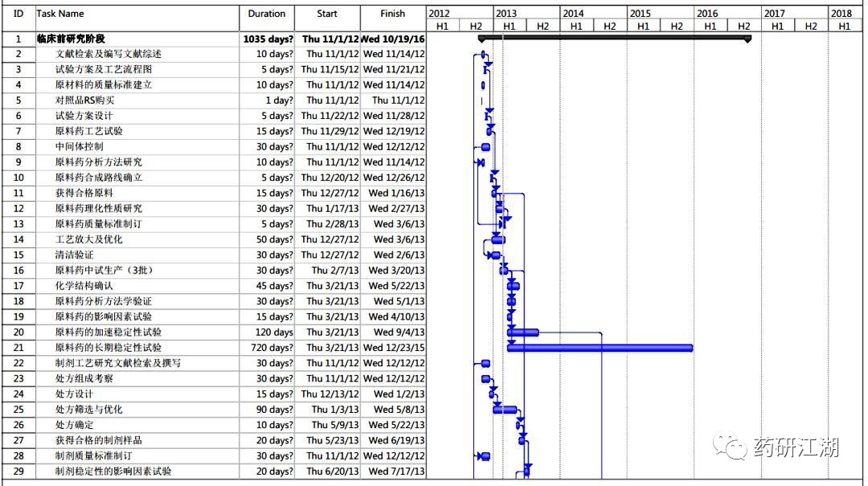The image size is (868, 486).
Task: Click the 120-day Gantt bar in row 20
Action: click(523, 333)
